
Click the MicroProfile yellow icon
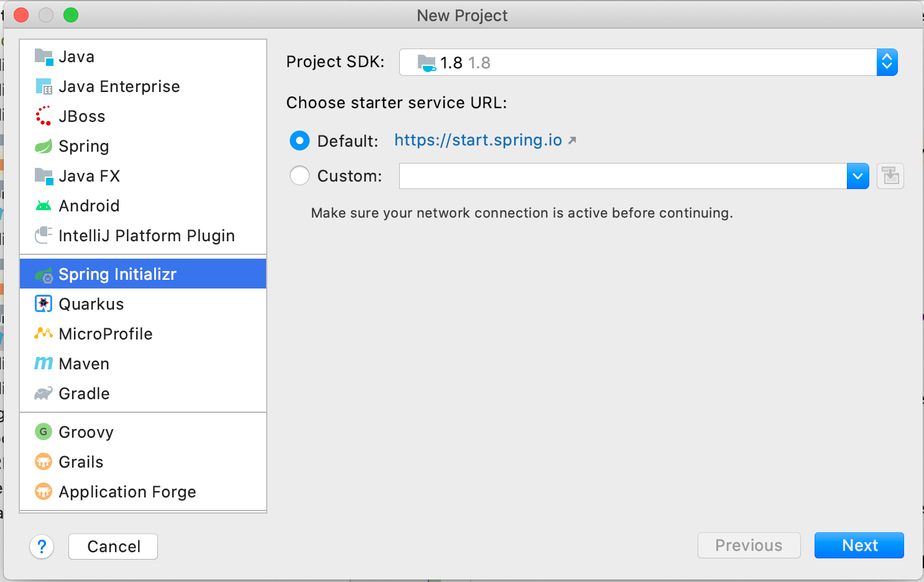pos(44,333)
